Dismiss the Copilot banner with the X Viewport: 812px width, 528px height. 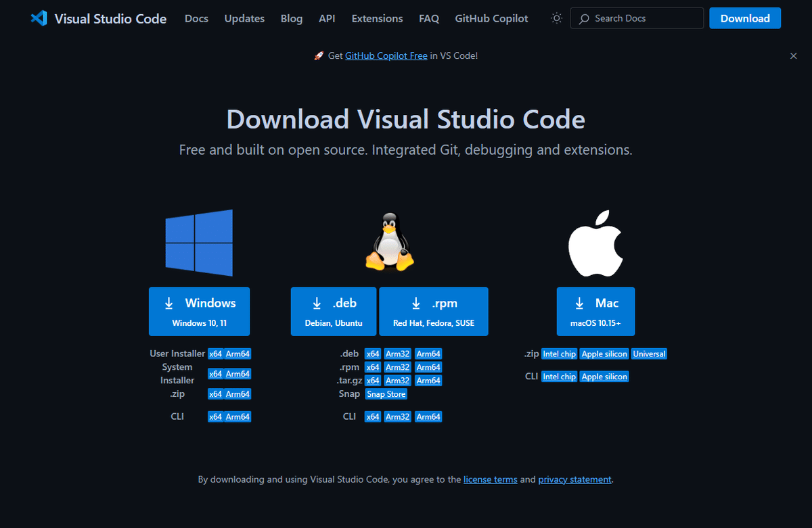click(x=794, y=56)
